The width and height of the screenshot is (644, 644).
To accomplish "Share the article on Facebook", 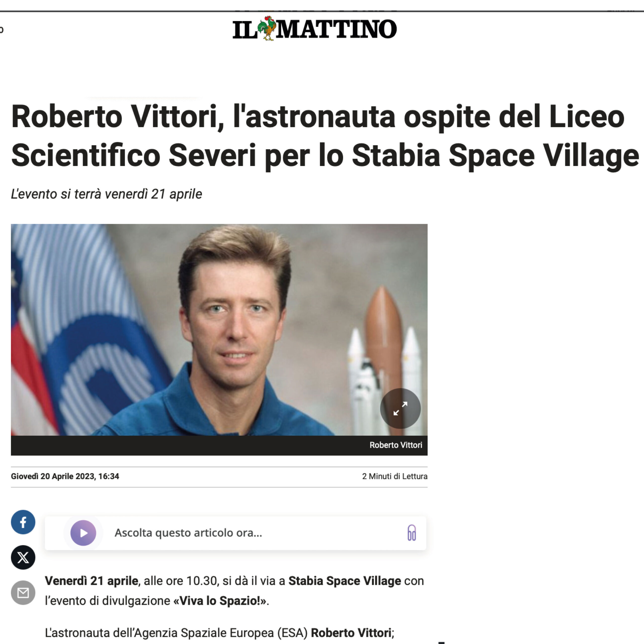I will tap(23, 522).
